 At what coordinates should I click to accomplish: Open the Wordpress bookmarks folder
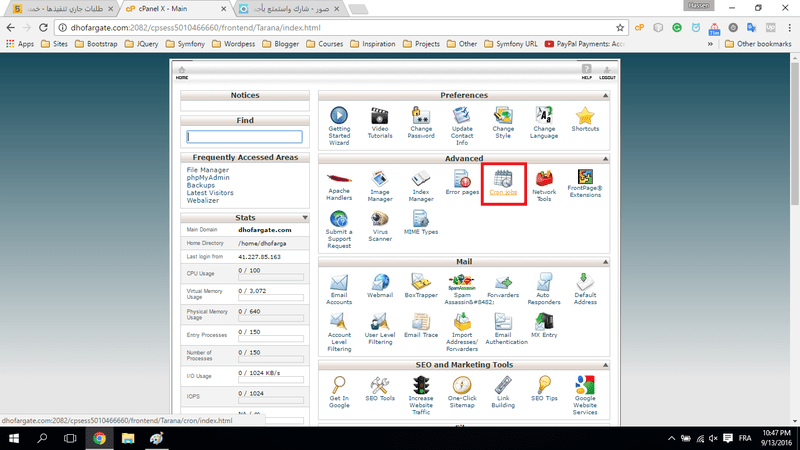point(233,44)
